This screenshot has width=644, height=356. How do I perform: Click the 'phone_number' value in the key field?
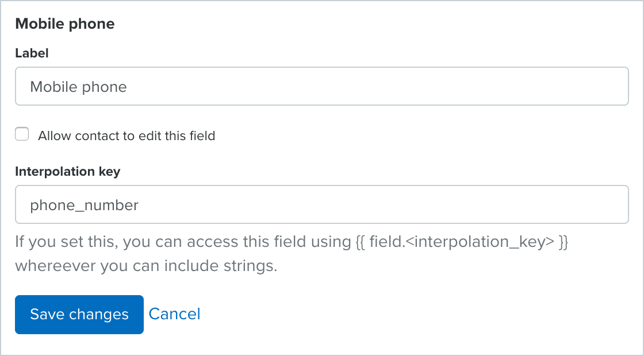84,205
